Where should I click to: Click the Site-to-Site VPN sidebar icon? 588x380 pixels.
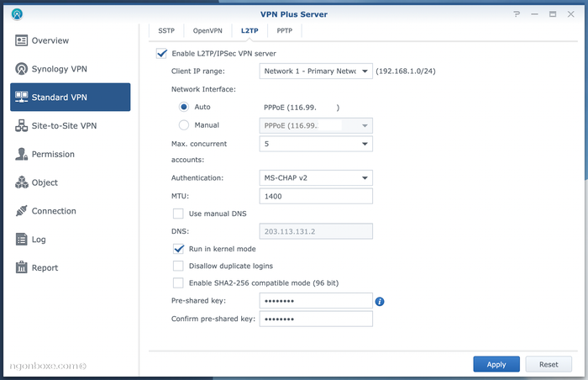coord(21,125)
